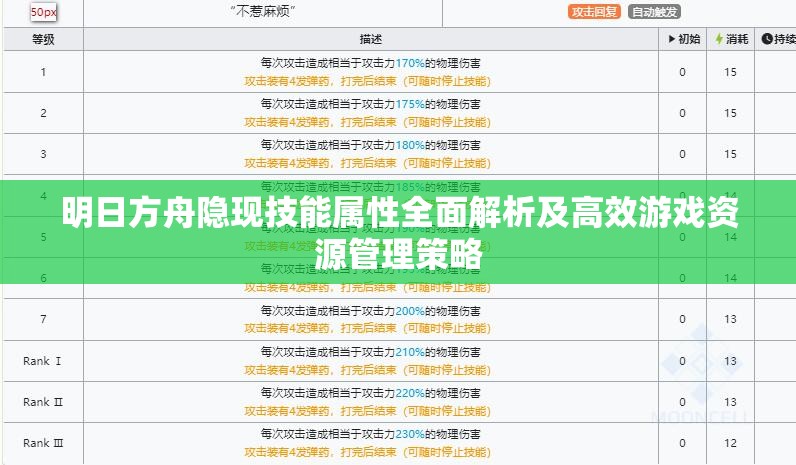Screen dimensions: 796x465
Task: Click the cost value 13 in level 7 row
Action: click(730, 319)
